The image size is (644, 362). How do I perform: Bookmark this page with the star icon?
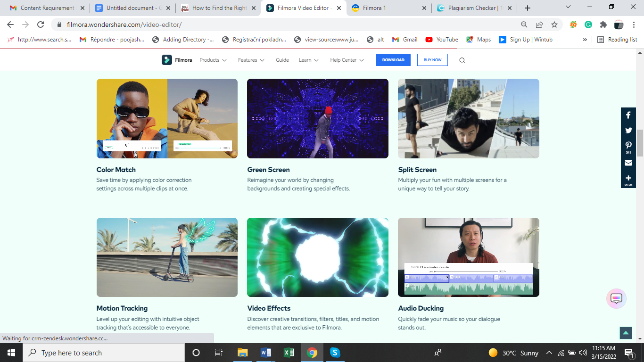tap(554, 25)
